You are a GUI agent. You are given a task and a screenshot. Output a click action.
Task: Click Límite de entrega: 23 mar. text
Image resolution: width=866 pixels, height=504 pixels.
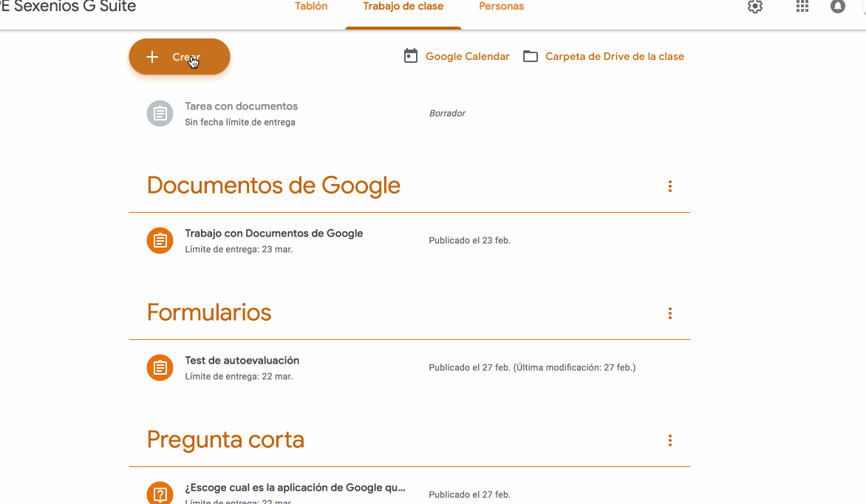[x=239, y=249]
